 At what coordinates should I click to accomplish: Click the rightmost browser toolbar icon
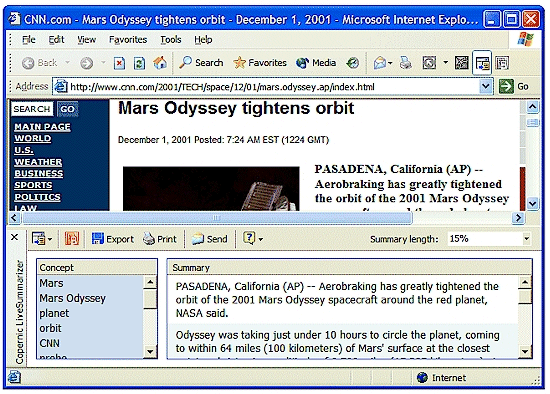coord(502,63)
